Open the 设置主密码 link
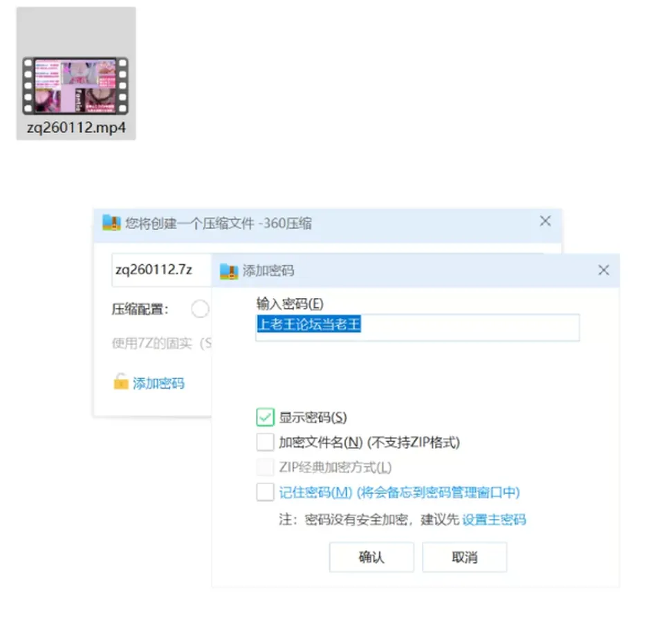Screen dimensions: 664x644 pos(494,519)
